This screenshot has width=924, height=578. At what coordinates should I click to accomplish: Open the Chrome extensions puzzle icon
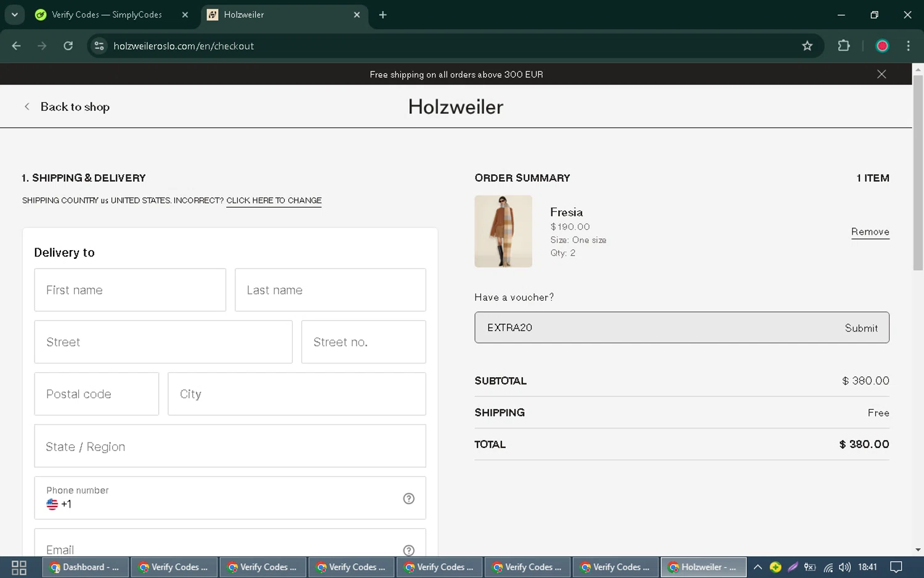pos(844,46)
